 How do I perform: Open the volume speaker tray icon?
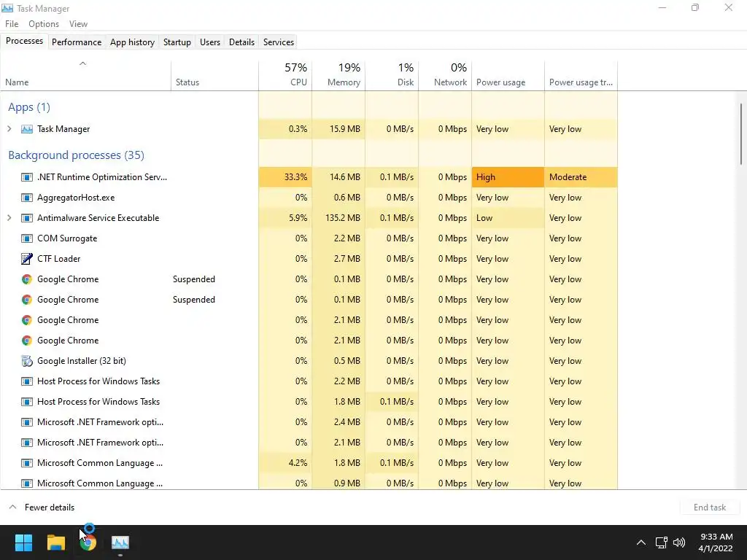[x=679, y=542]
